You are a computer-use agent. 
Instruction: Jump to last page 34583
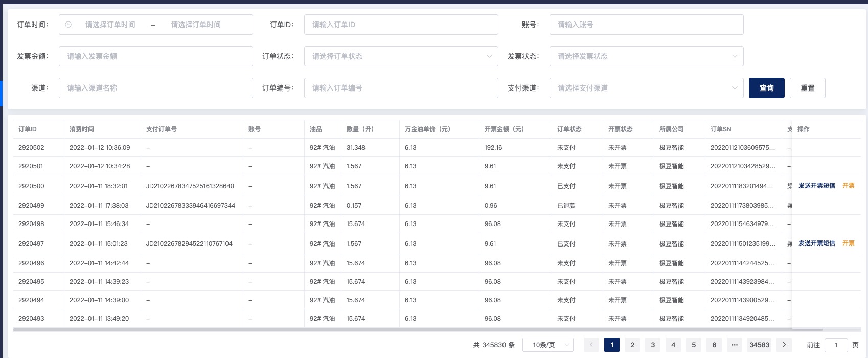(x=759, y=345)
